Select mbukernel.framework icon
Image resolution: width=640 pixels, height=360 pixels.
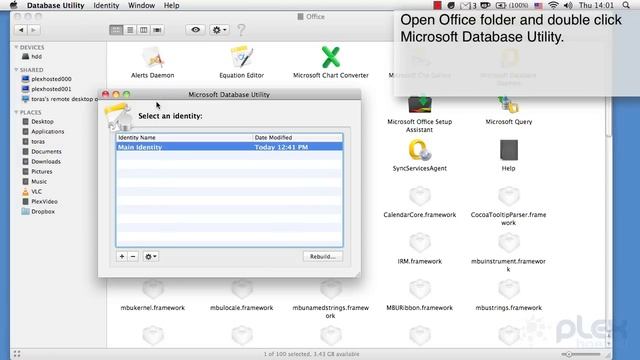pos(153,289)
